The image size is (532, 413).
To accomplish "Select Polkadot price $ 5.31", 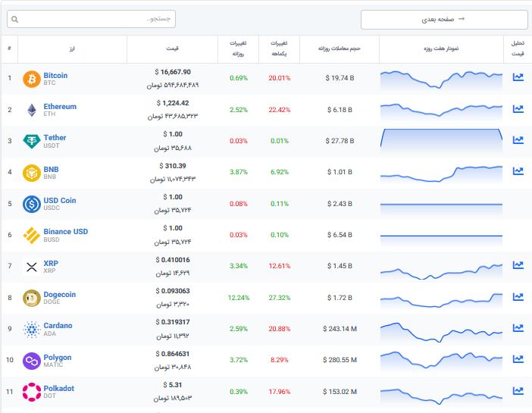I will [173, 385].
